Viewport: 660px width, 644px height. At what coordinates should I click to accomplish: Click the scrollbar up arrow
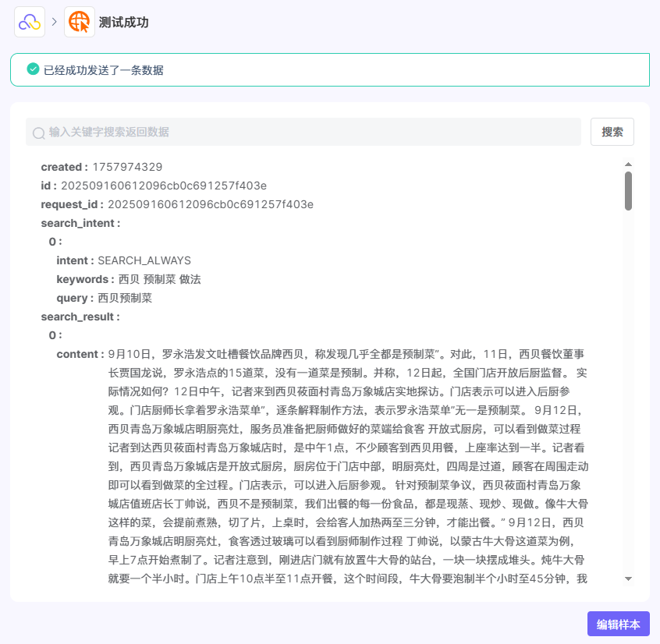(x=628, y=165)
